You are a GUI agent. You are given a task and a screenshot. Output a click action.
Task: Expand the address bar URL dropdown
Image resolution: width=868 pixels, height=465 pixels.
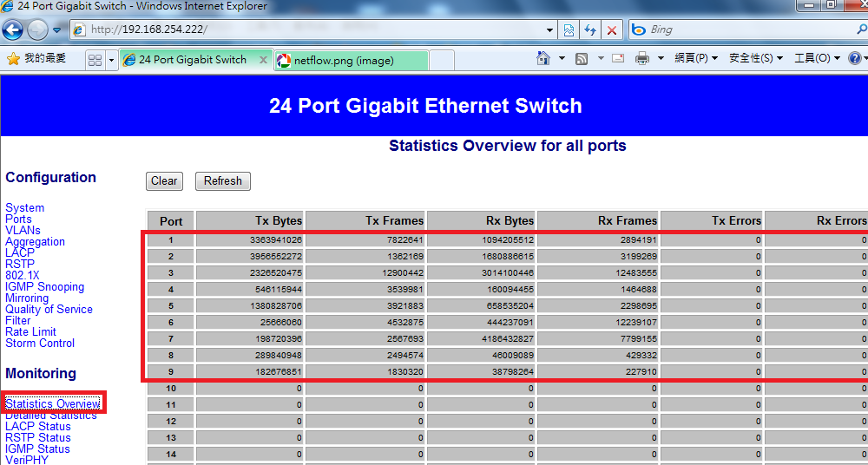(550, 29)
